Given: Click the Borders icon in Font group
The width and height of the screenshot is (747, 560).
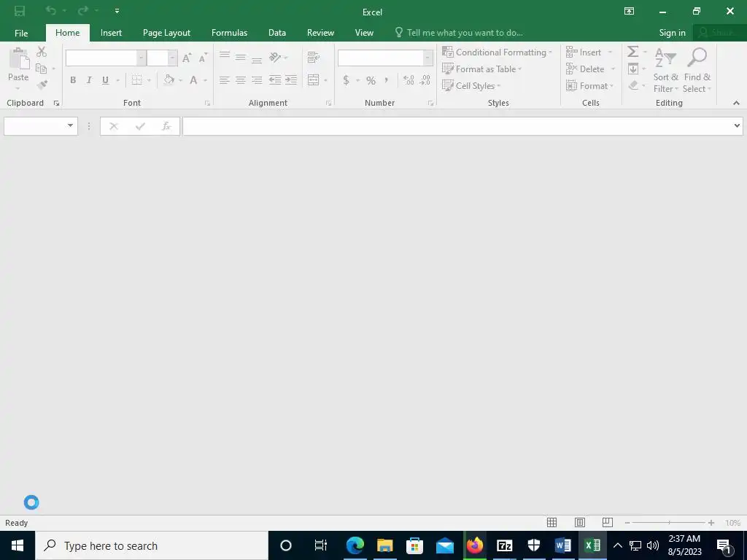Looking at the screenshot, I should pos(137,80).
